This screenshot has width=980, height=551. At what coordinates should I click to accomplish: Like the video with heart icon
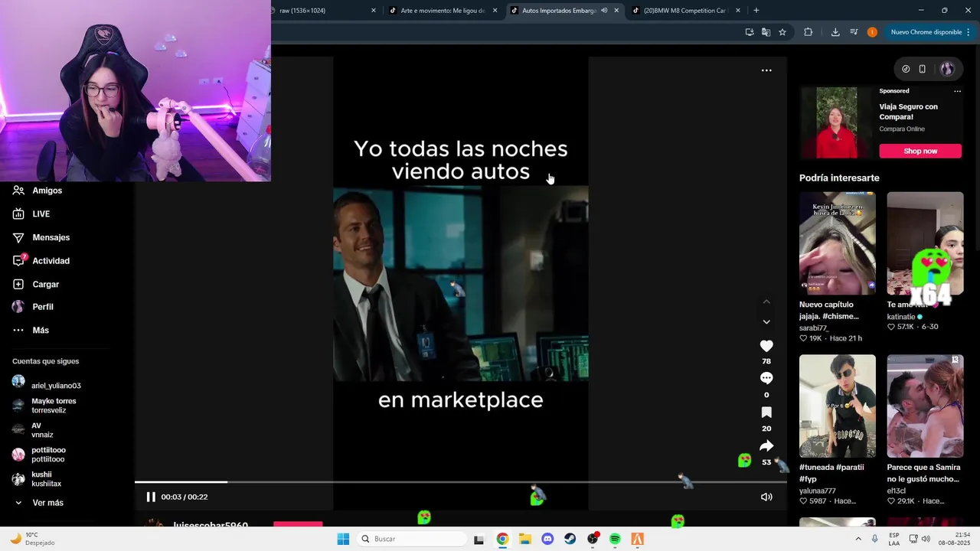(766, 346)
